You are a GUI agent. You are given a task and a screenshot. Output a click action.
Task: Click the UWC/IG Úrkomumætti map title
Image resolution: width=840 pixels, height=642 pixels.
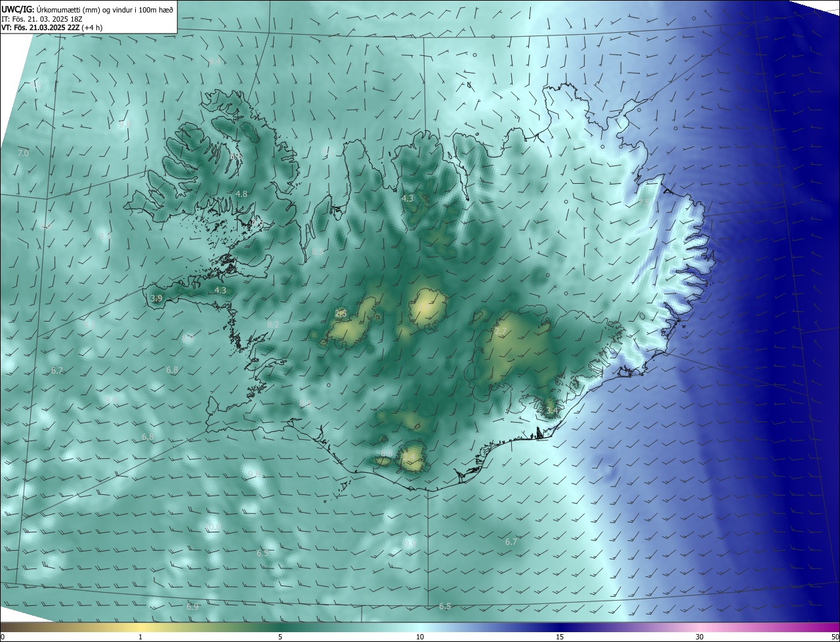[88, 9]
